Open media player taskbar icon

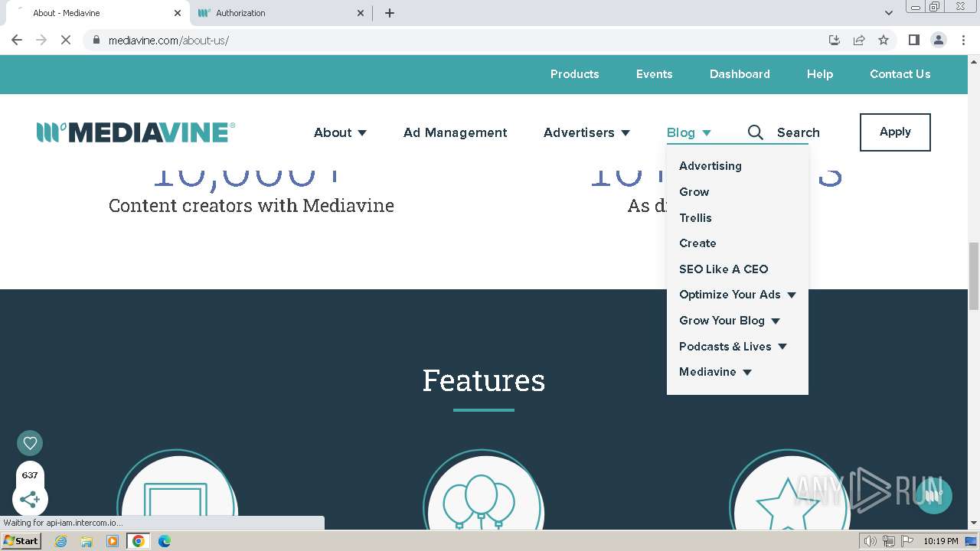click(x=113, y=541)
